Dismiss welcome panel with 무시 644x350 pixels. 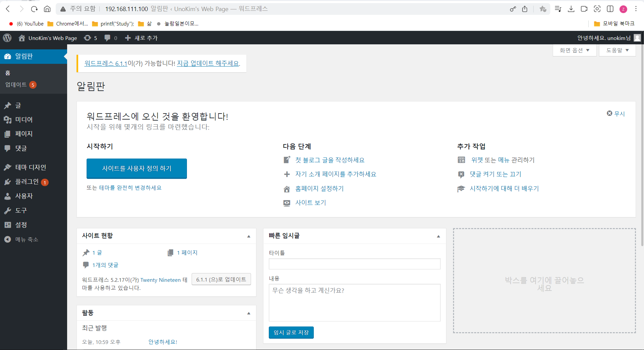tap(616, 114)
